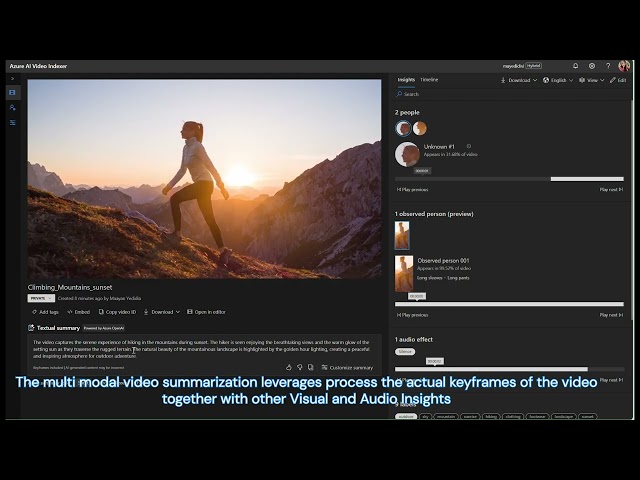Open the people model customization sidebar icon
This screenshot has height=480, width=640.
click(13, 107)
